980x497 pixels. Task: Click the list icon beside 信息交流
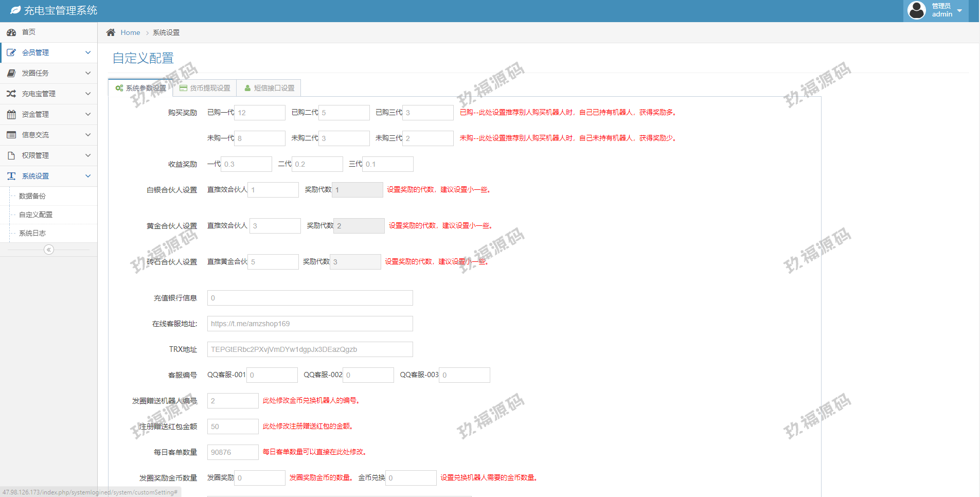(11, 135)
